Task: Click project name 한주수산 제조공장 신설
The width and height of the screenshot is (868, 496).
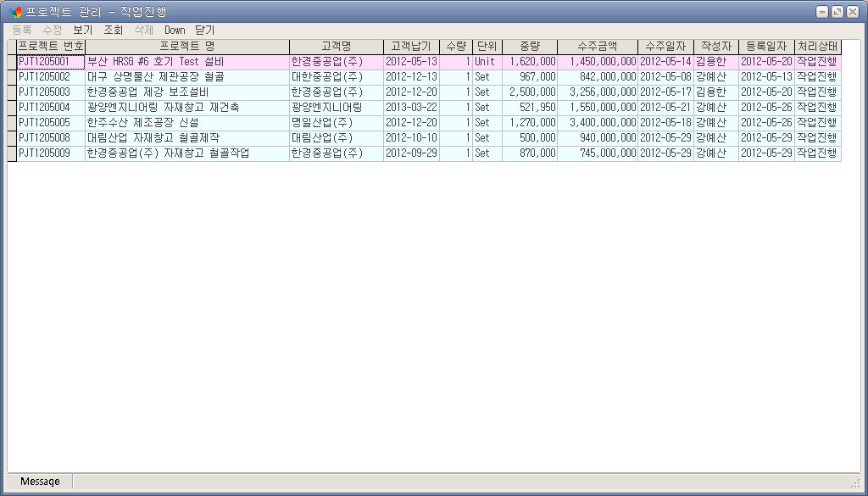Action: coord(187,122)
